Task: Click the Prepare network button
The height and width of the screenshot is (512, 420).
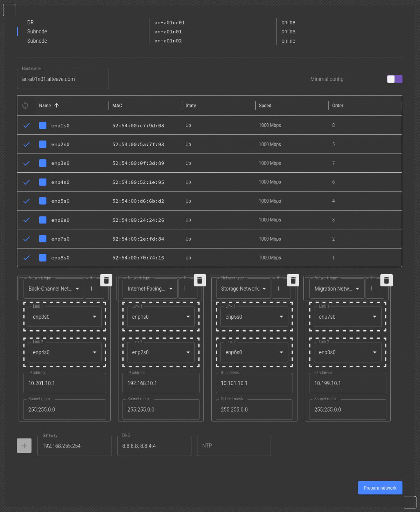Action: click(380, 488)
